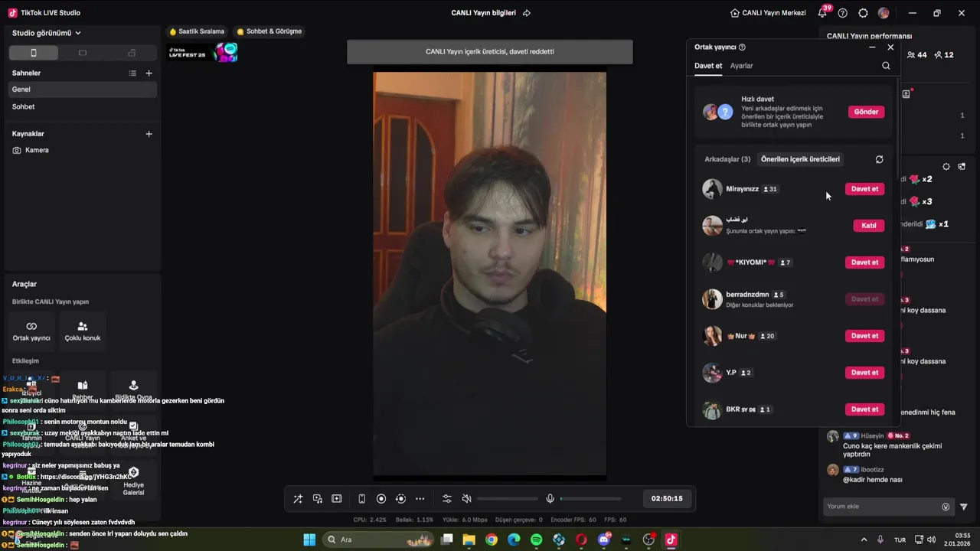Open the chat filter icon beside comment field

coord(964,507)
